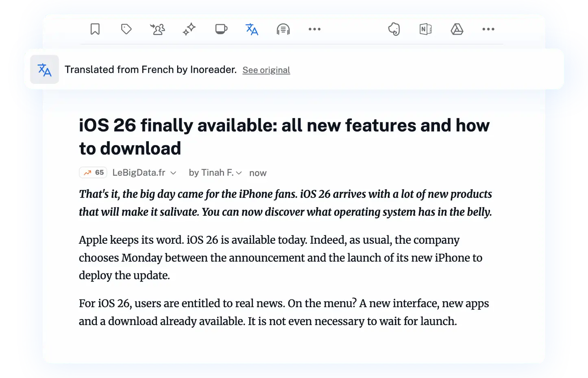Click the See original link

click(266, 70)
